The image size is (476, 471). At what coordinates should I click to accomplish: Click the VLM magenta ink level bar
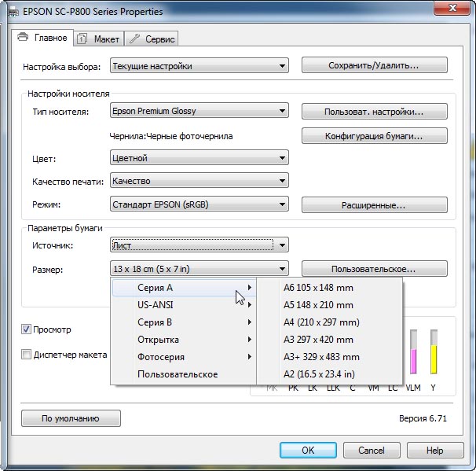(x=413, y=352)
